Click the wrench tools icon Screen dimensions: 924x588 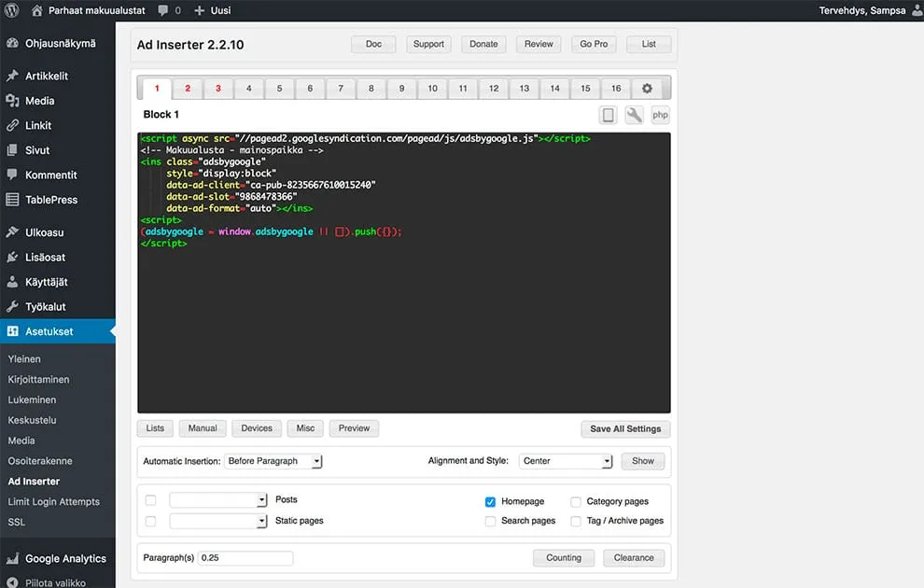click(x=634, y=115)
